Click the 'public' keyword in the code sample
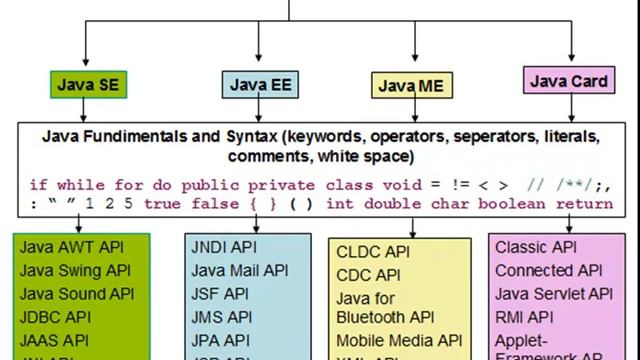This screenshot has width=640, height=360. click(x=210, y=186)
